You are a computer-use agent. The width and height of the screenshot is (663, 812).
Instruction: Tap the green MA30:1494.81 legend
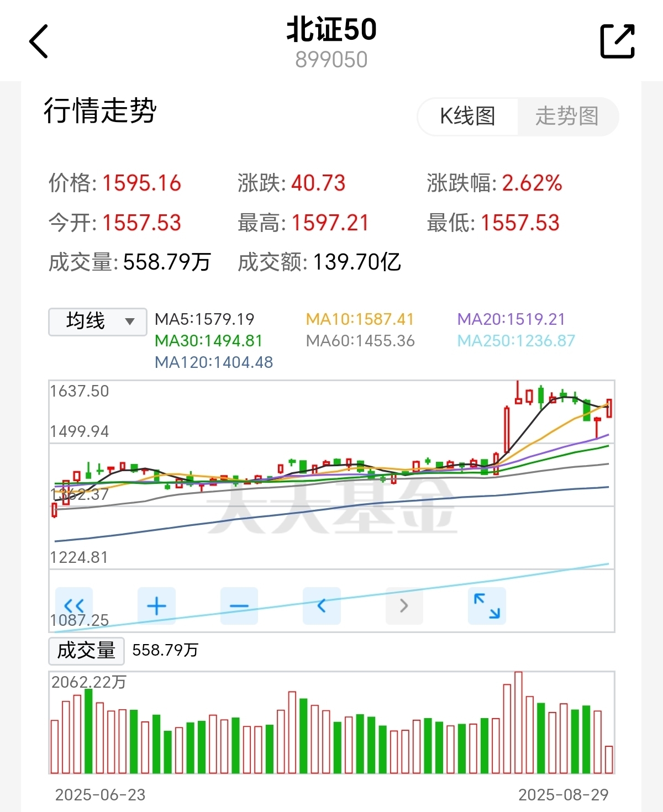coord(208,341)
